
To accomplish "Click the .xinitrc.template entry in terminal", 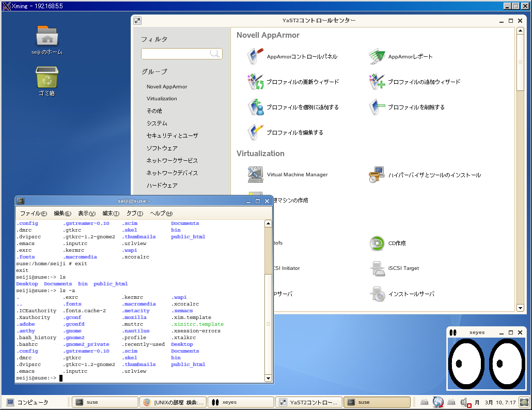I will pyautogui.click(x=197, y=324).
